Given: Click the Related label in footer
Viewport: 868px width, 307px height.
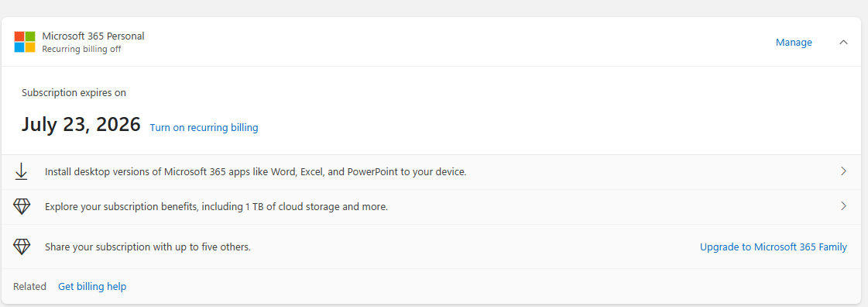Looking at the screenshot, I should 30,287.
